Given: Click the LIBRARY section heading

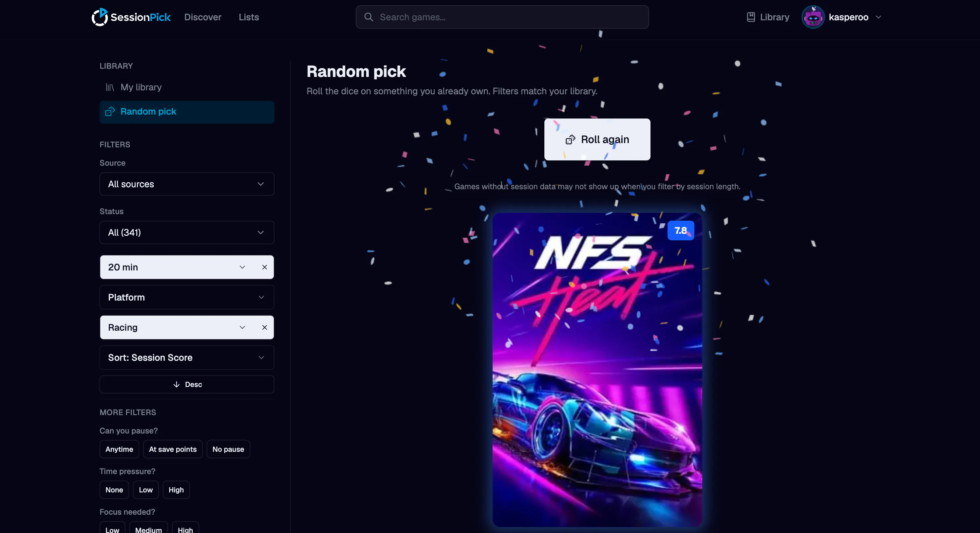Looking at the screenshot, I should [116, 66].
